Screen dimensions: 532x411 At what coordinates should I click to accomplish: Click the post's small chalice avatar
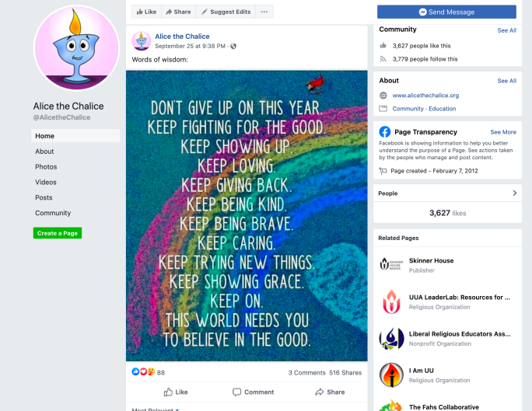point(141,40)
